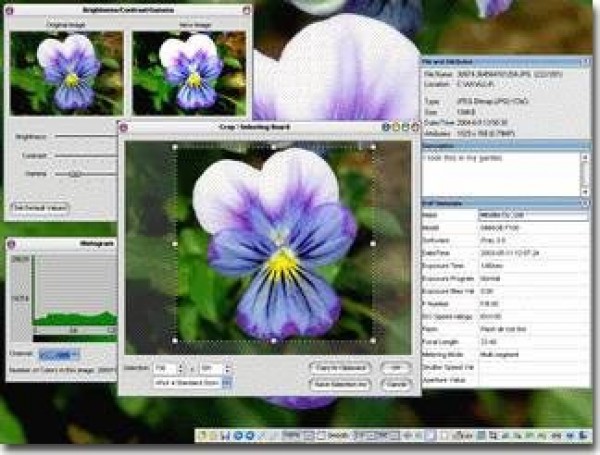Select the F Number row in EXIF panel
This screenshot has width=600, height=455.
point(505,304)
